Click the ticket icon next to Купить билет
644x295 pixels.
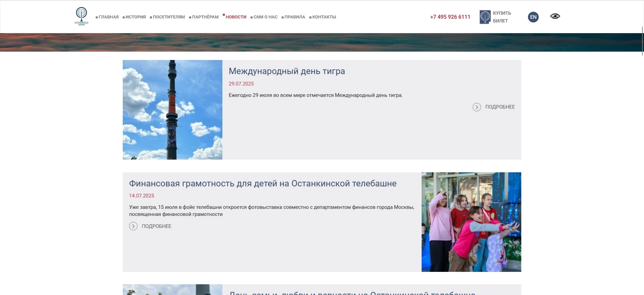pyautogui.click(x=485, y=17)
